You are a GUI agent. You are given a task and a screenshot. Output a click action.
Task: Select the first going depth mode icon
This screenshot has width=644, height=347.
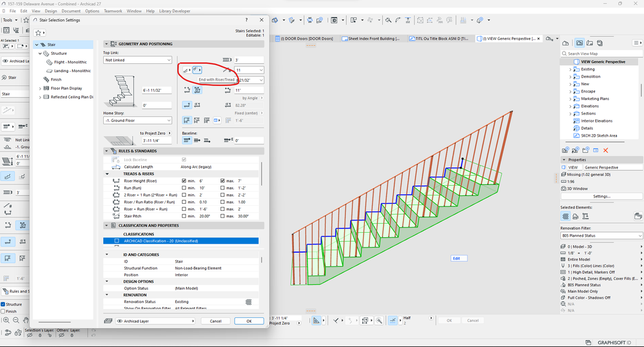tap(187, 90)
